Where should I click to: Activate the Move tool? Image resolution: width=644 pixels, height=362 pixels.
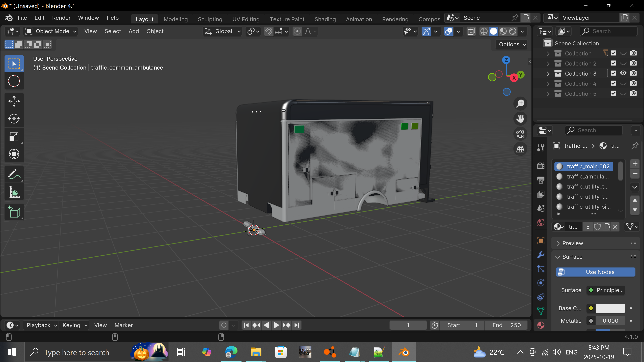click(x=14, y=101)
